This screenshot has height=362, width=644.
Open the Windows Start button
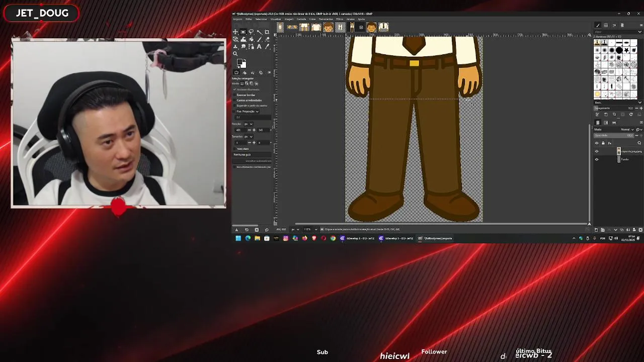[238, 238]
